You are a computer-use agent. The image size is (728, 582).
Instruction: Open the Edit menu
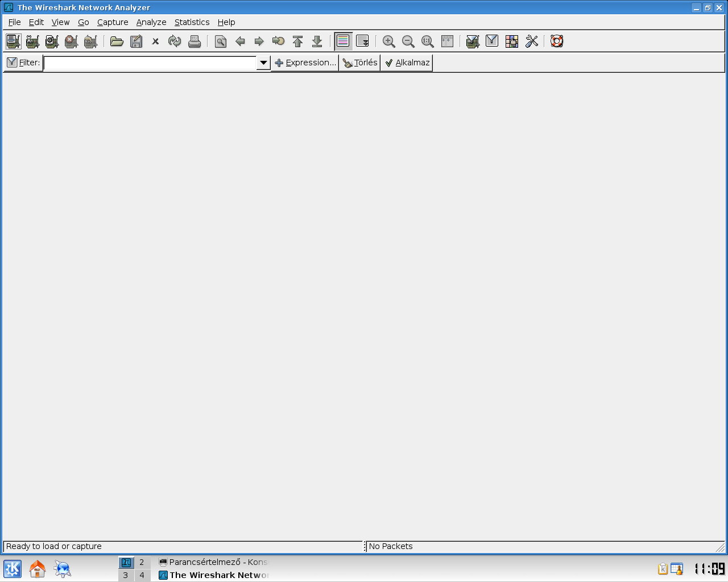coord(36,22)
